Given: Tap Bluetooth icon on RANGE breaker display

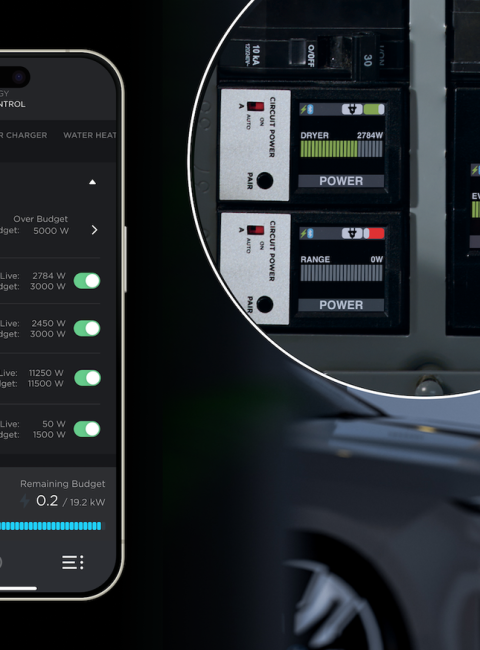Looking at the screenshot, I should click(310, 233).
